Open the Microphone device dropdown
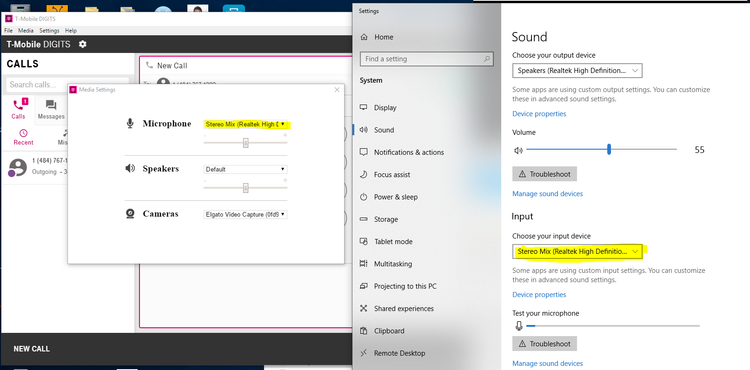The width and height of the screenshot is (750, 370). pyautogui.click(x=245, y=124)
